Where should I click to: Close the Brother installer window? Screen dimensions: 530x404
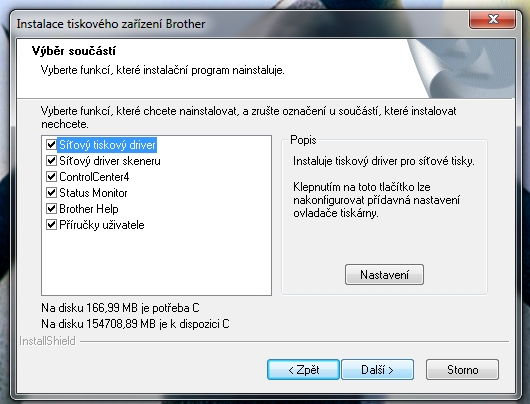click(492, 19)
